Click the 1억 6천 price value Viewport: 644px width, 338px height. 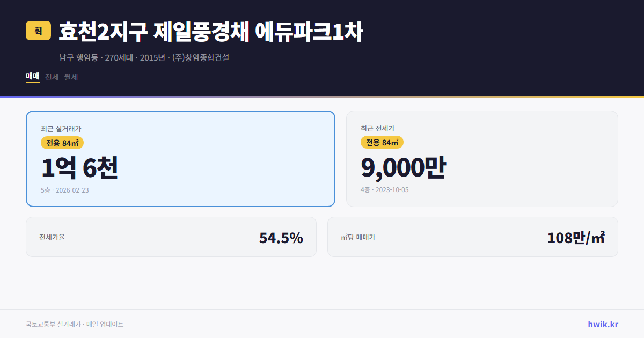[x=80, y=167]
